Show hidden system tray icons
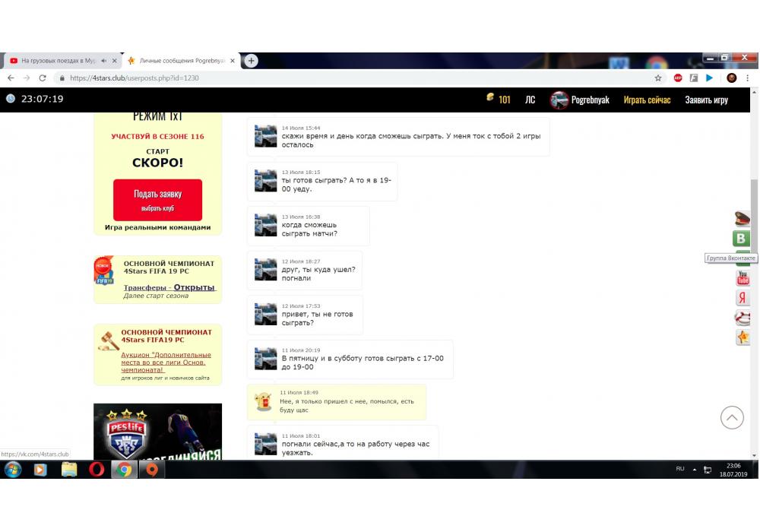Viewport: 760px width, 532px height. coord(695,470)
